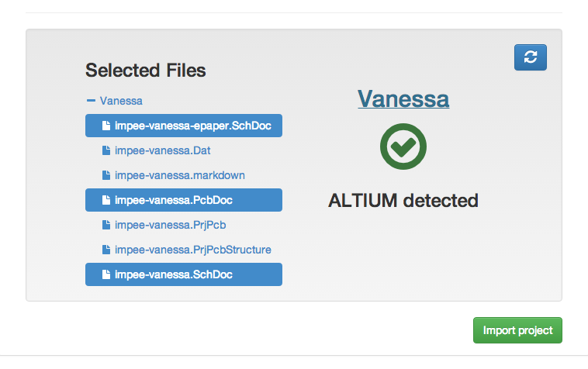Click the refresh icon button
The image size is (588, 369).
[x=531, y=57]
